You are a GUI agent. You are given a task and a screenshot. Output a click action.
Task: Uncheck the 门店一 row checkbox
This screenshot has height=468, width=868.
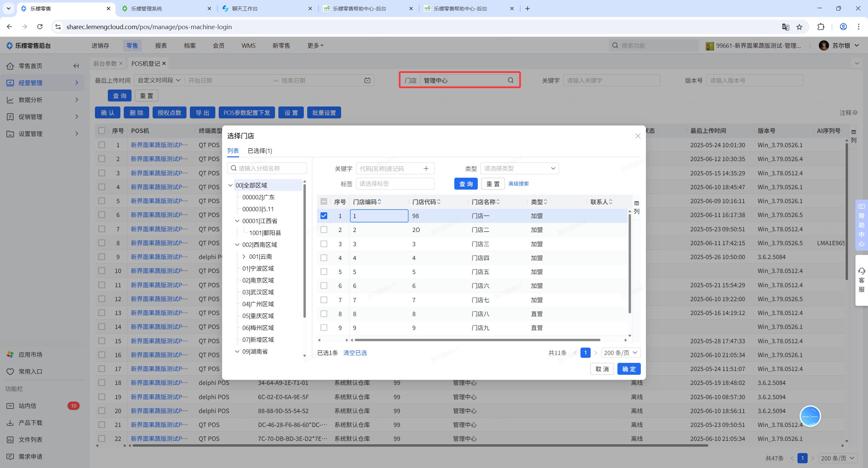coord(324,216)
